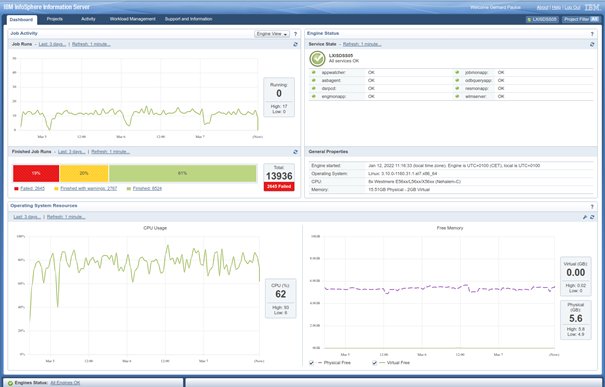This screenshot has width=605, height=387.
Task: Open the Workload Management tab
Action: [x=132, y=19]
